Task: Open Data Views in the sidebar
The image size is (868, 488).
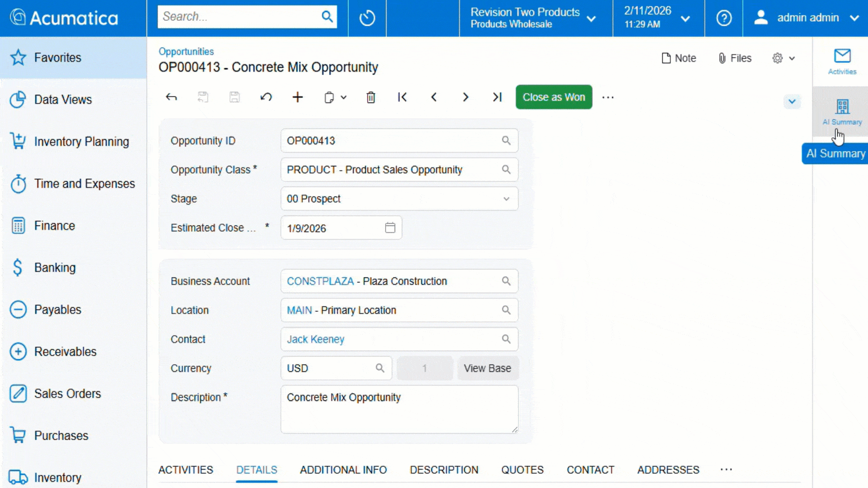Action: click(x=73, y=100)
